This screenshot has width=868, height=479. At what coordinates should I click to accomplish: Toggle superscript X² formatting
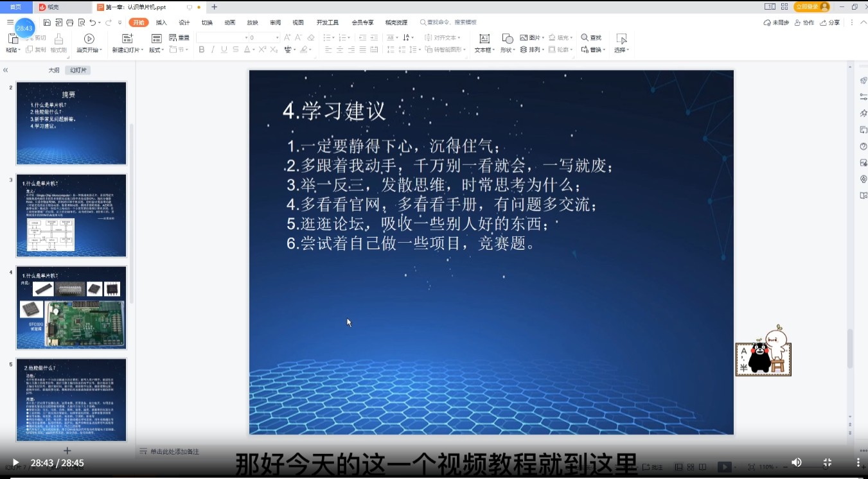261,49
